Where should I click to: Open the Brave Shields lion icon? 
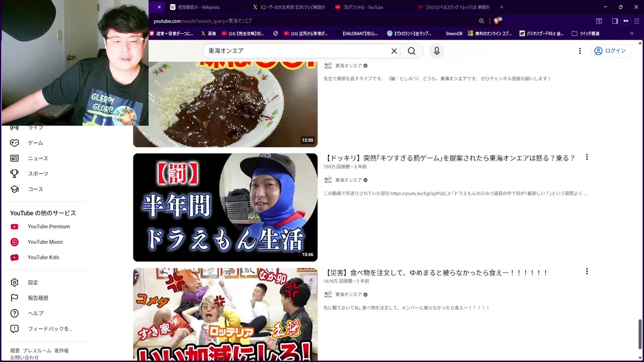tap(498, 21)
